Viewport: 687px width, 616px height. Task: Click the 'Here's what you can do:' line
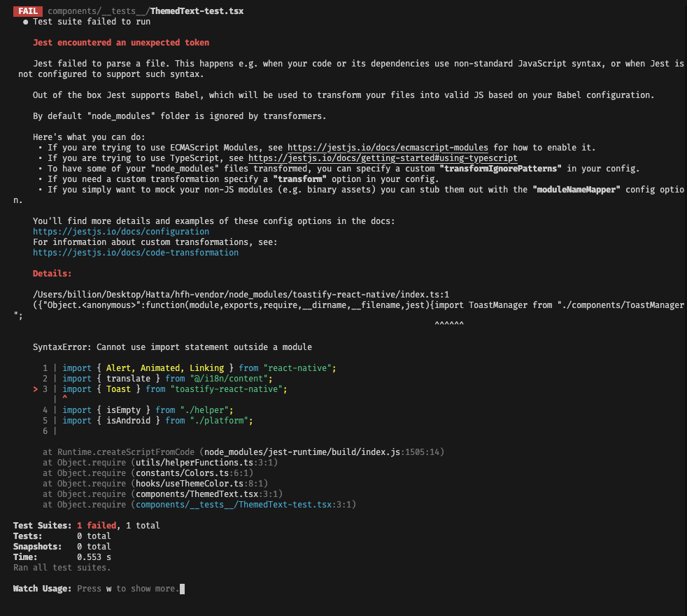(89, 136)
